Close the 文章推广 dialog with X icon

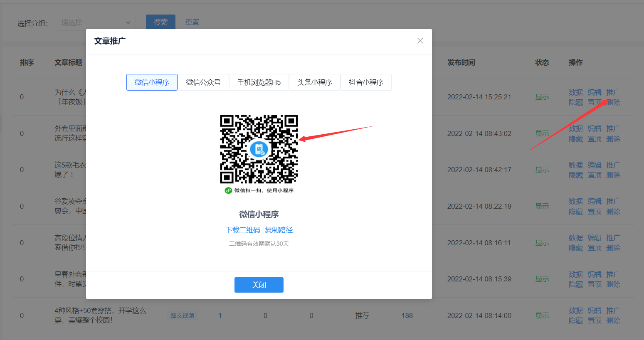(420, 41)
